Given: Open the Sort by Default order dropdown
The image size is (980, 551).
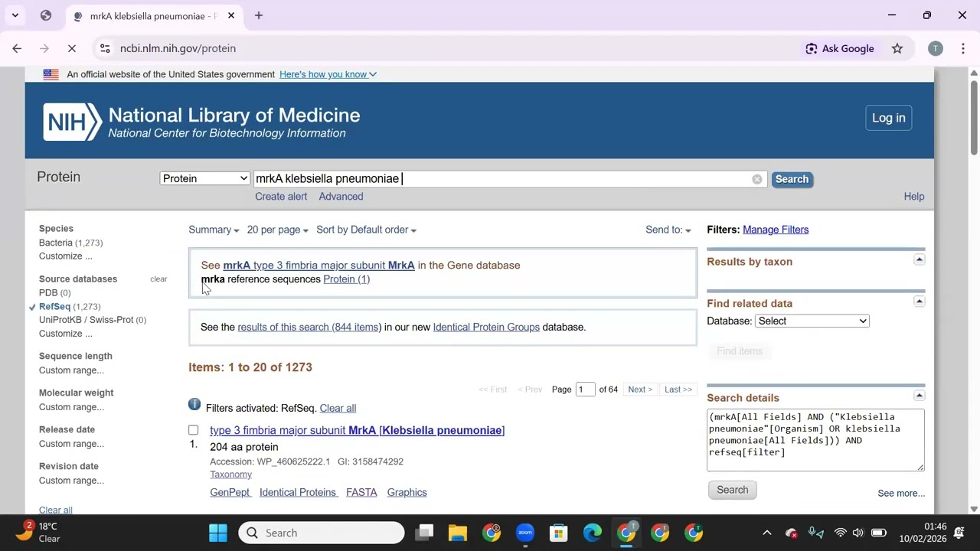Looking at the screenshot, I should point(366,230).
